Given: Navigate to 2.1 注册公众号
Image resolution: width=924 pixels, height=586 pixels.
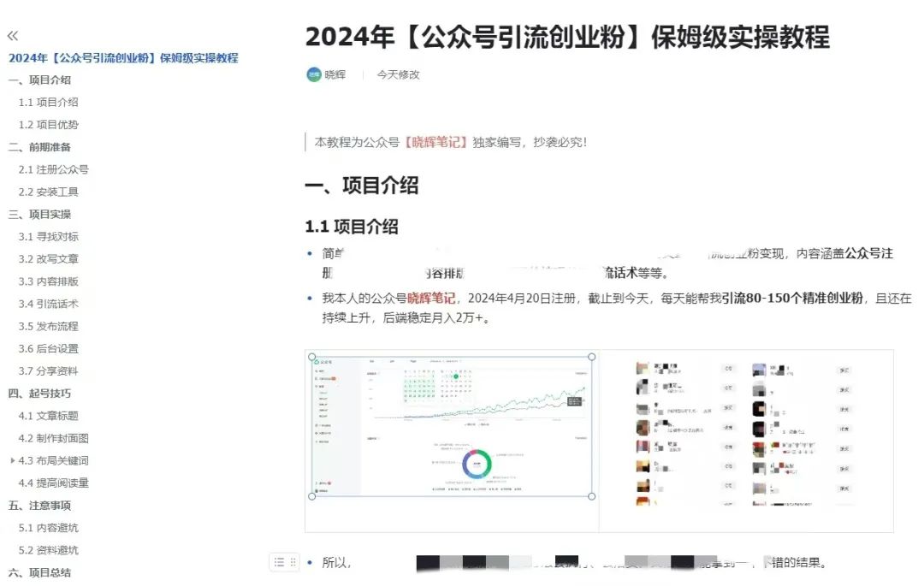Looking at the screenshot, I should tap(50, 169).
